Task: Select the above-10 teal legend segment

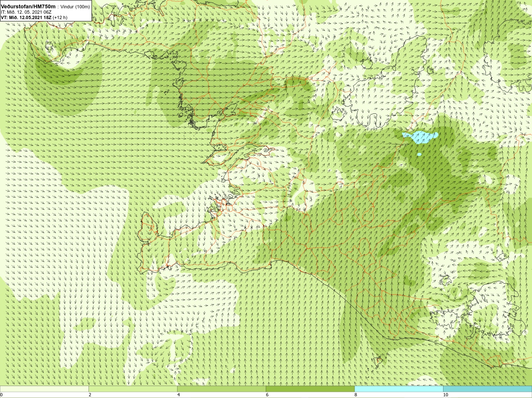Action: 488,389
